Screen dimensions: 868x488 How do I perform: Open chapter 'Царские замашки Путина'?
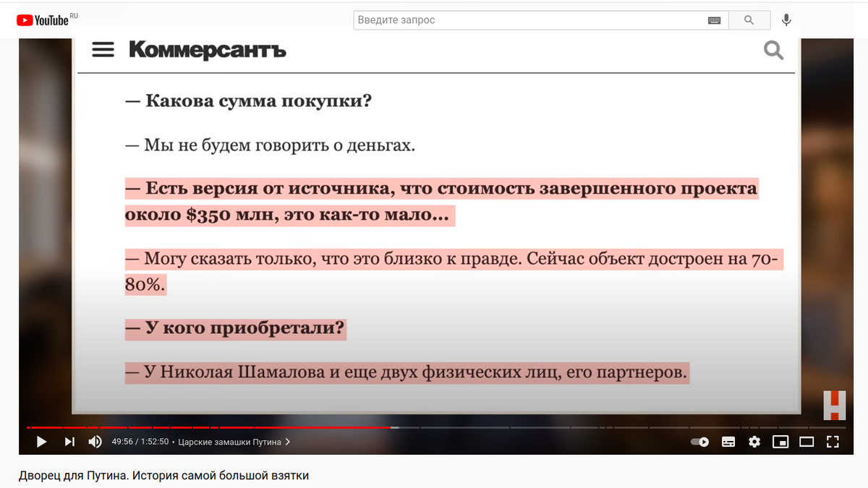(x=234, y=442)
